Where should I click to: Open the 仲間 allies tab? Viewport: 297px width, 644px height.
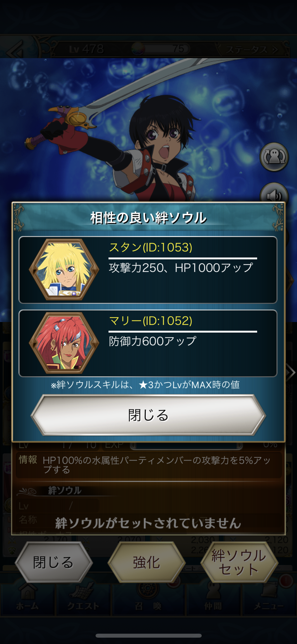coord(213,599)
